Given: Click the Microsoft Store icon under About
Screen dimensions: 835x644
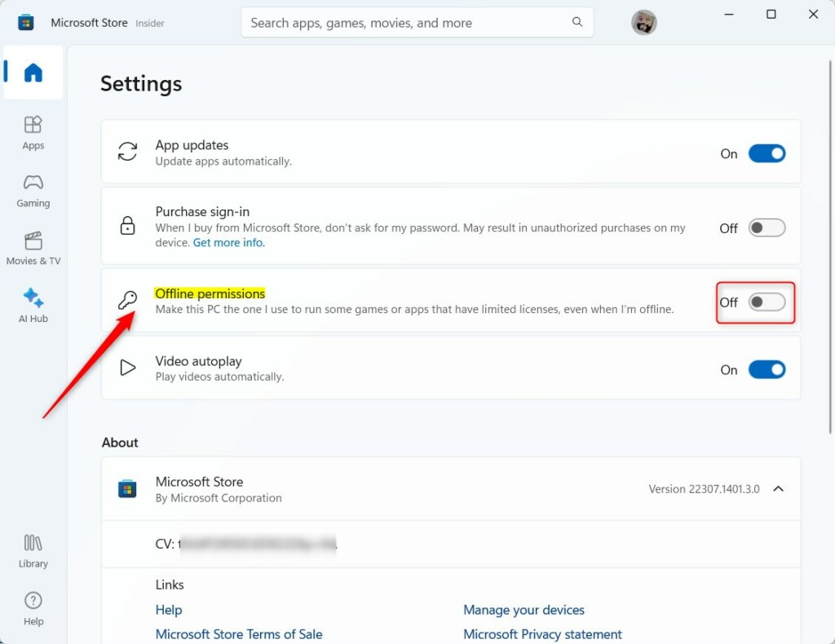Looking at the screenshot, I should 127,488.
